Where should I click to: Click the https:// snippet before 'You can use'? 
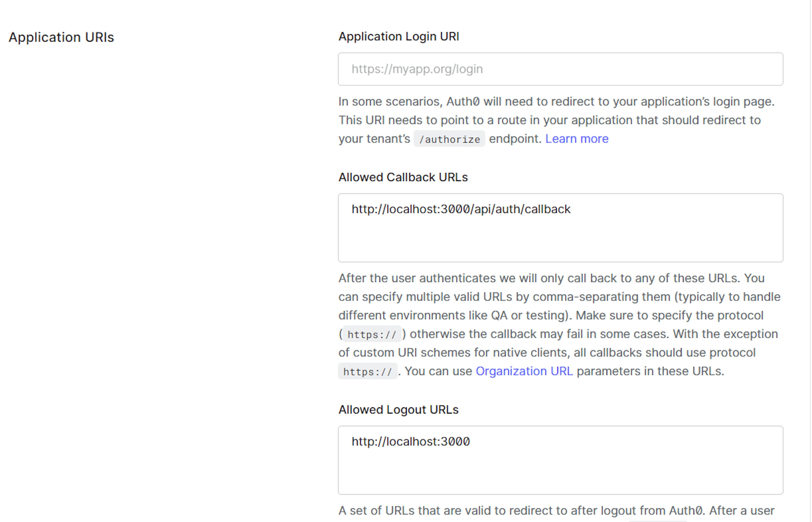click(367, 372)
